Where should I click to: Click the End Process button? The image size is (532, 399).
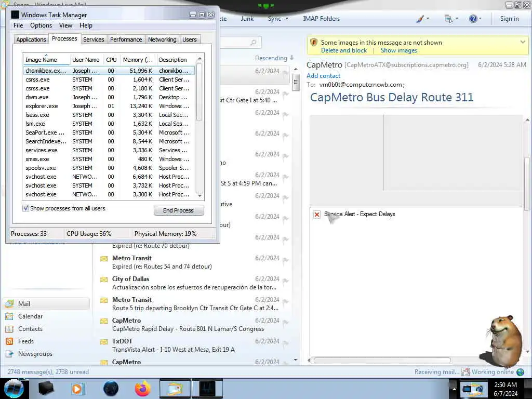[179, 210]
